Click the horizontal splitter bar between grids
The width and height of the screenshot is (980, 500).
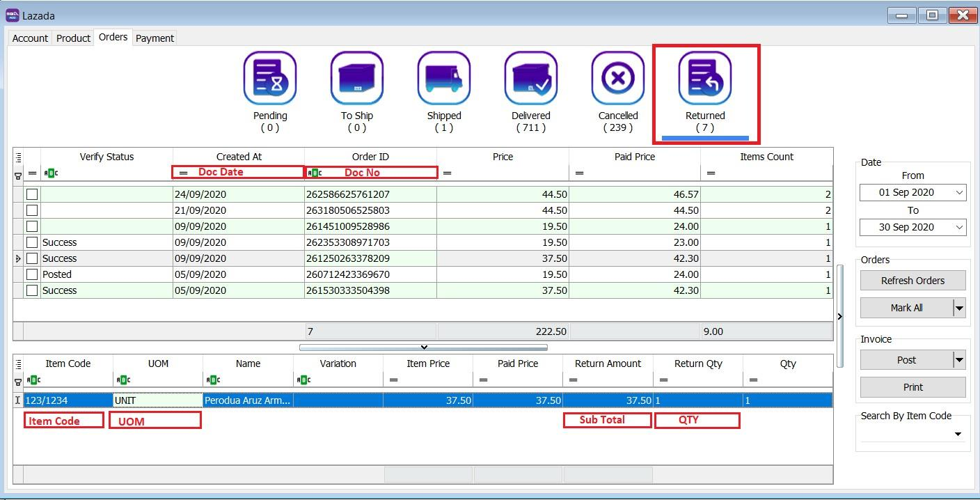[423, 347]
